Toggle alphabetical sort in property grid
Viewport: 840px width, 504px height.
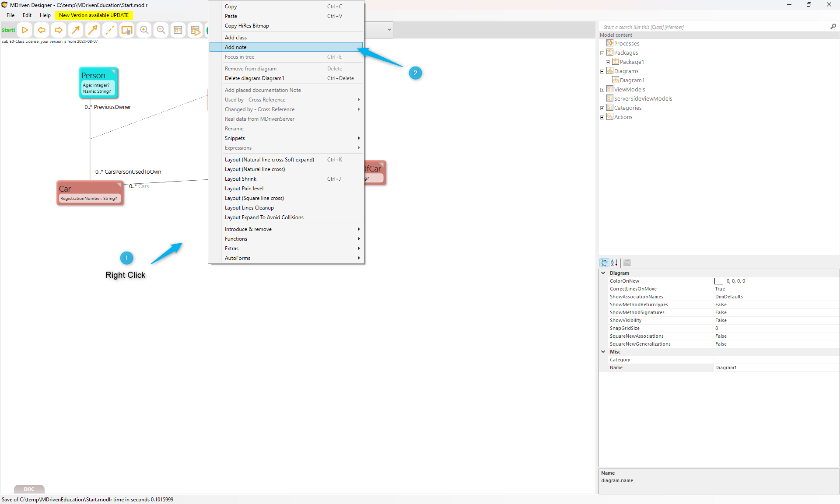click(x=614, y=263)
